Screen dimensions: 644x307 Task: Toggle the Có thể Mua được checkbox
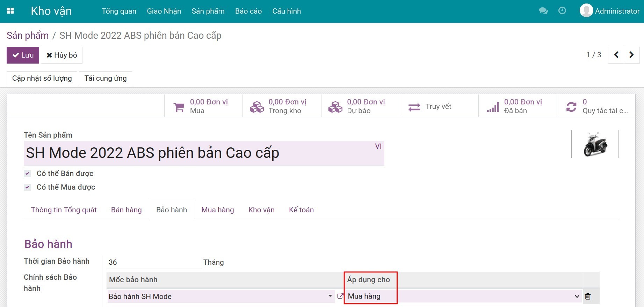pos(27,187)
